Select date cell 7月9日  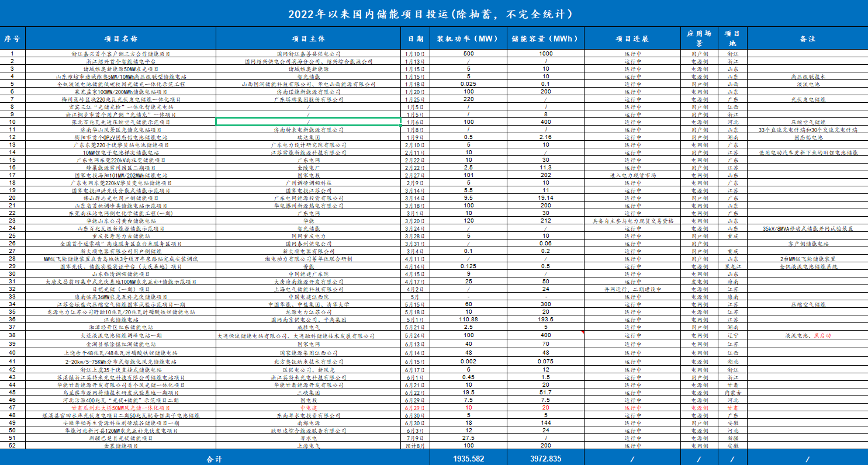pos(416,438)
